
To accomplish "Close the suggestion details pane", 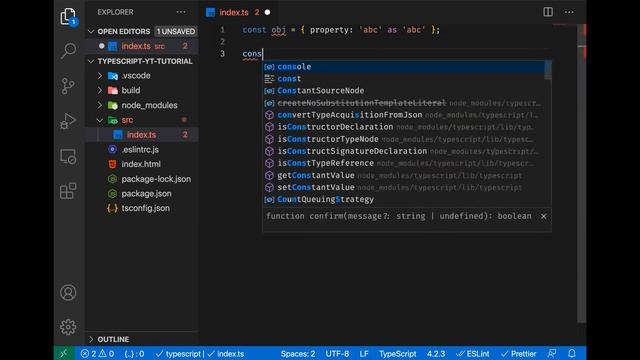I will click(543, 216).
